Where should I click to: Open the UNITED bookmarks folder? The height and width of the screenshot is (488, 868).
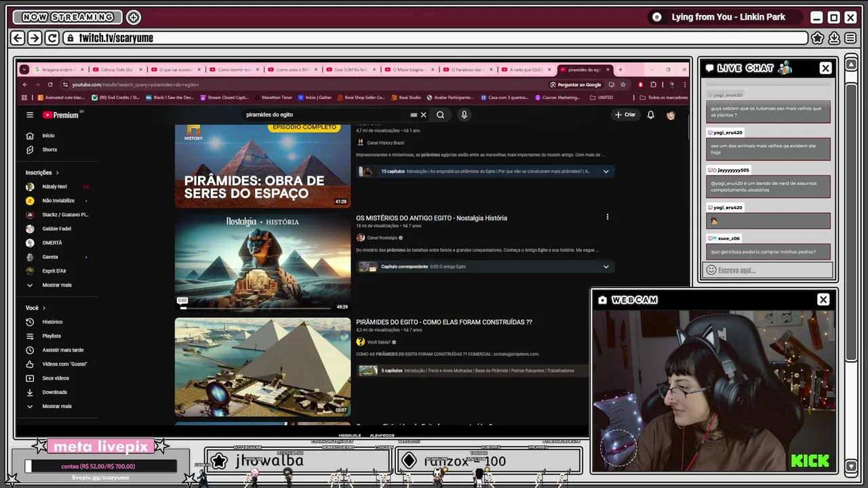pyautogui.click(x=602, y=98)
